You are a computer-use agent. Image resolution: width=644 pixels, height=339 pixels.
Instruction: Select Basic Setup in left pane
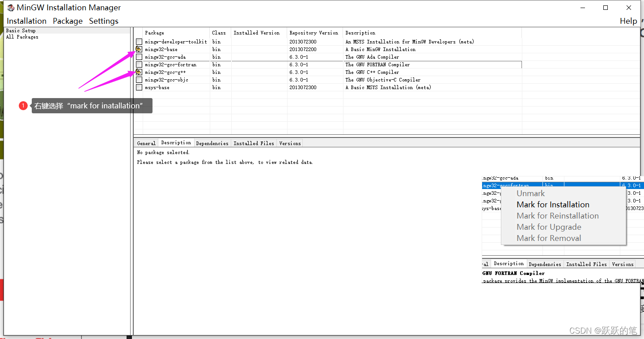click(x=21, y=30)
